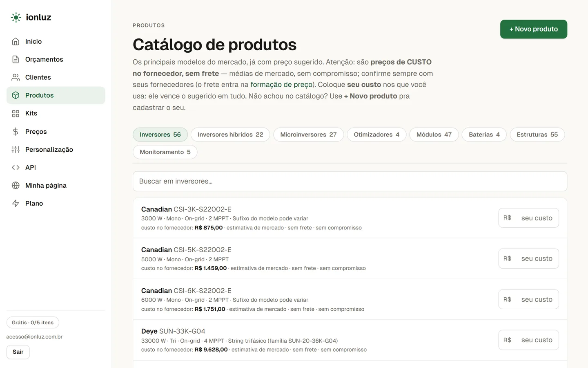Click the Canadian CSI-5K-S22002-E product name

(186, 250)
